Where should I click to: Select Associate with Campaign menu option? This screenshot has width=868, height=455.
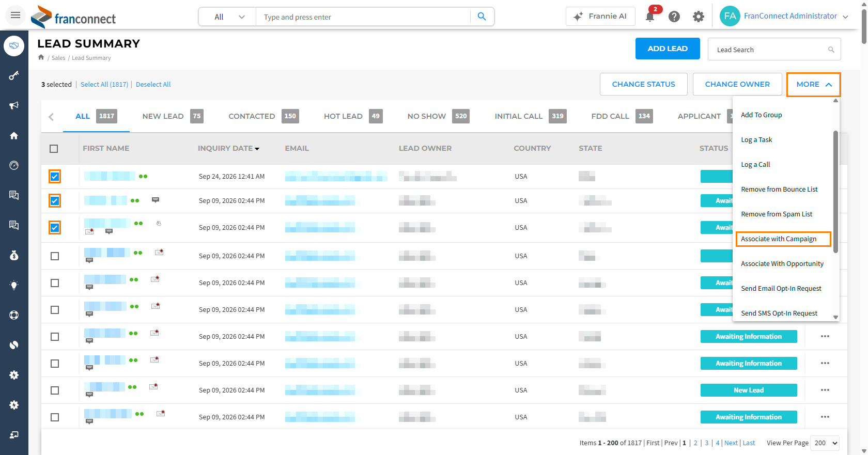coord(783,239)
